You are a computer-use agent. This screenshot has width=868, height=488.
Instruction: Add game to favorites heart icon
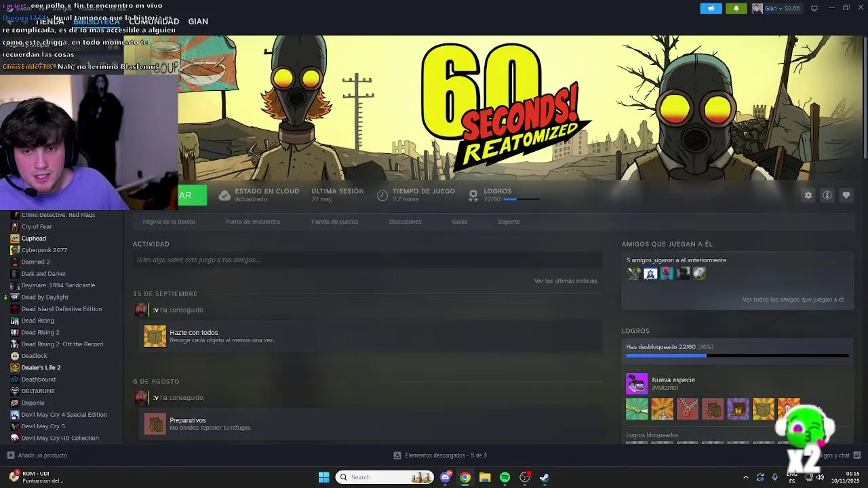(x=846, y=195)
